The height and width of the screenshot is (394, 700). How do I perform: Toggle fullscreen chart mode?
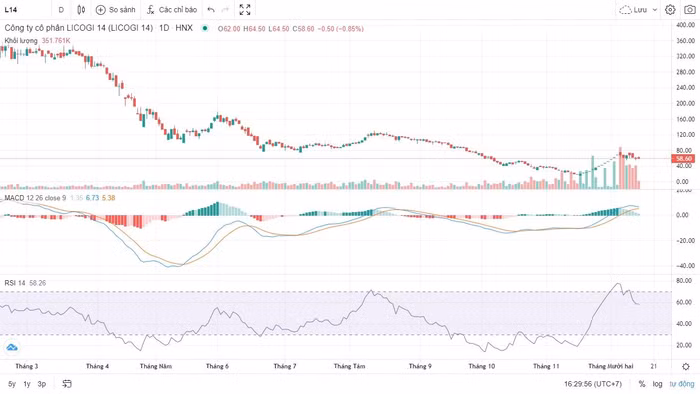pos(245,9)
